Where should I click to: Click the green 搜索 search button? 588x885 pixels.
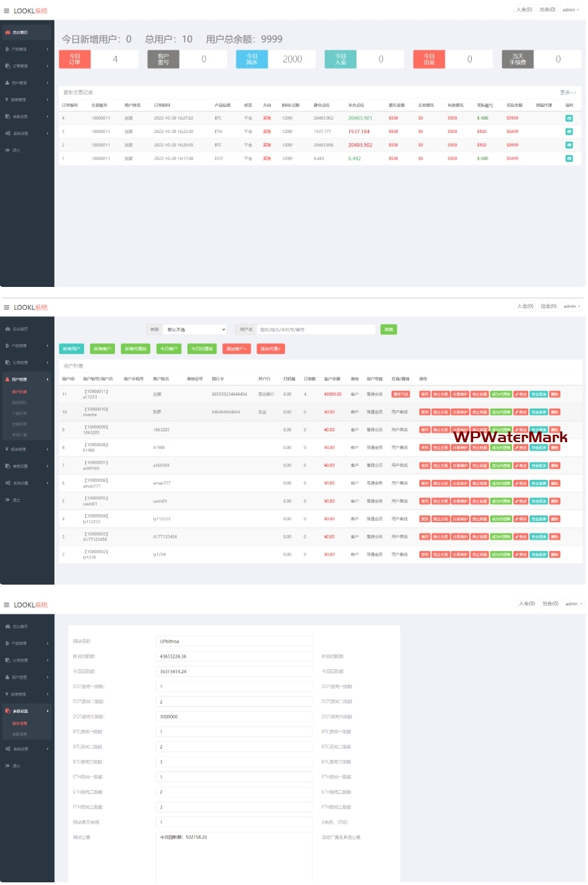click(x=388, y=330)
